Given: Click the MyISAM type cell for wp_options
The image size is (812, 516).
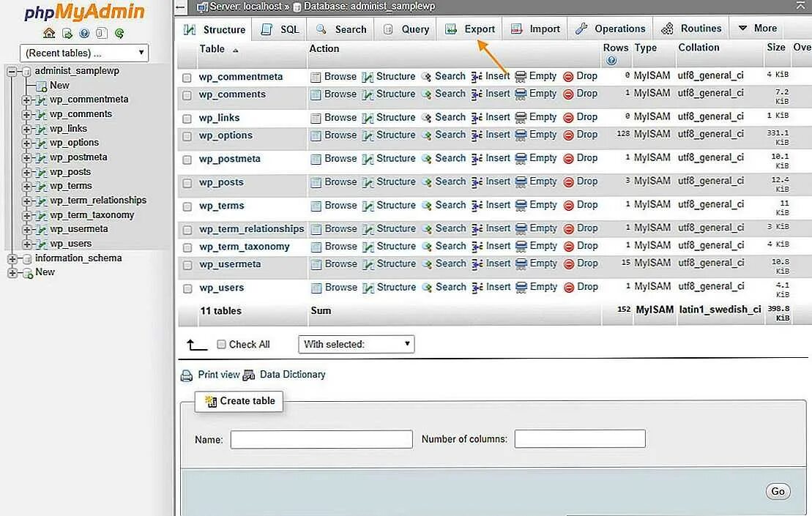Looking at the screenshot, I should (652, 134).
